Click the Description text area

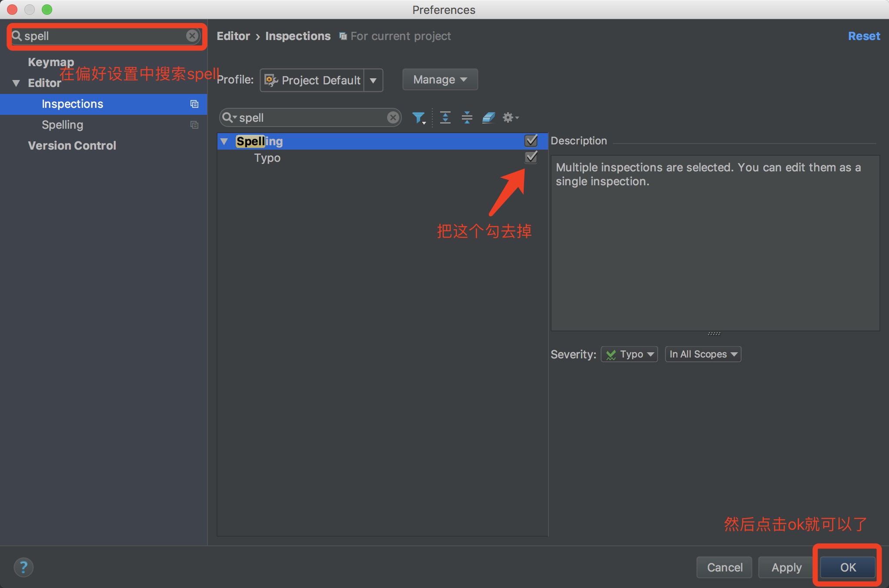[x=715, y=243]
